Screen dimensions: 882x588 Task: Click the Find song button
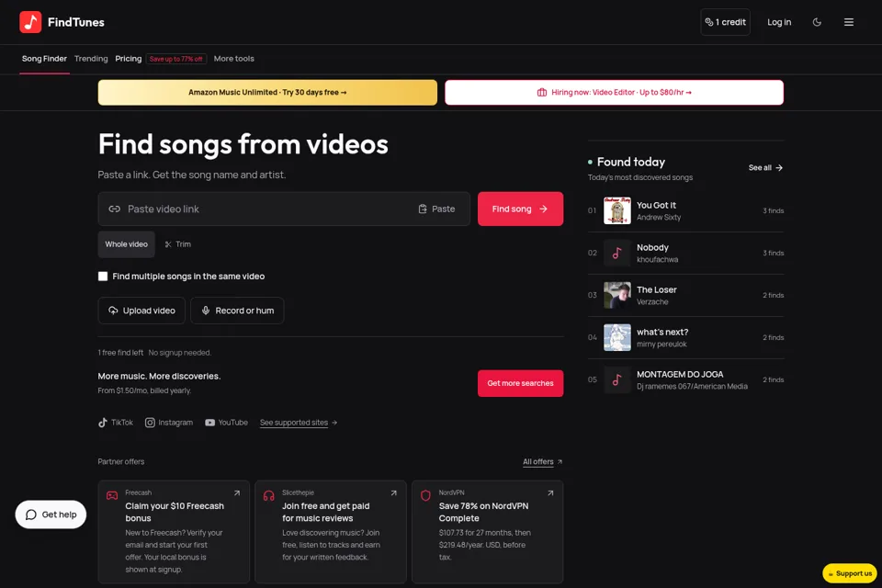(x=520, y=209)
